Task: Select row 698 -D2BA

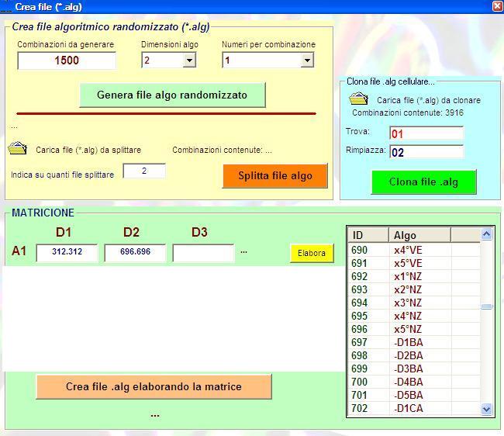Action: tap(414, 355)
